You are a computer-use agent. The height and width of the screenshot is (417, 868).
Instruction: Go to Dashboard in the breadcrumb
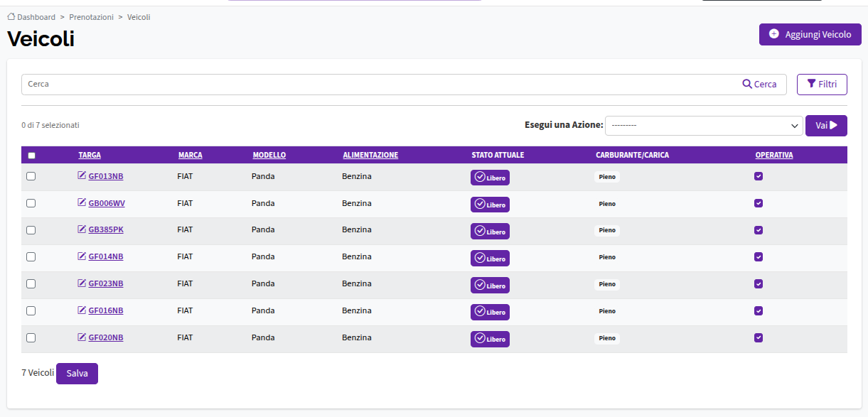click(36, 17)
